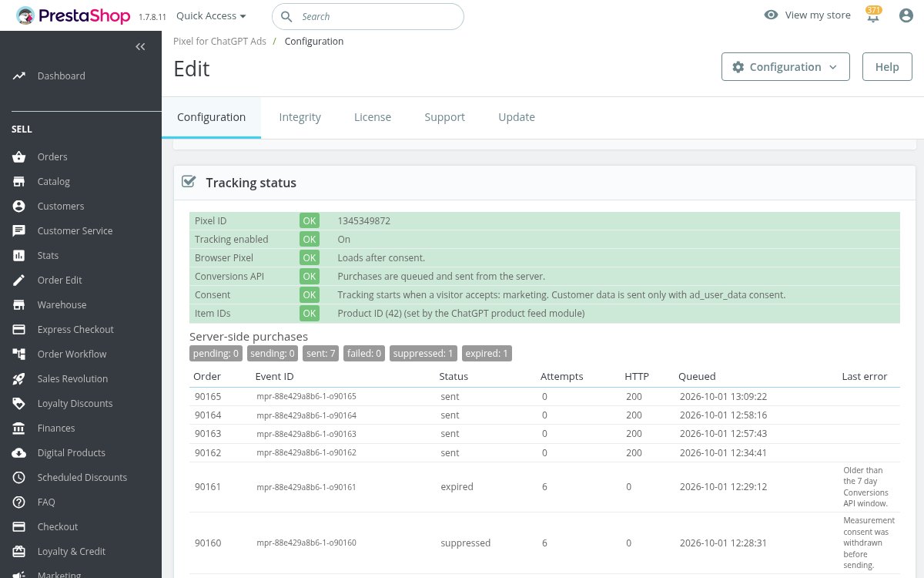Click the 'pending: 0' badge
This screenshot has width=924, height=578.
[215, 354]
